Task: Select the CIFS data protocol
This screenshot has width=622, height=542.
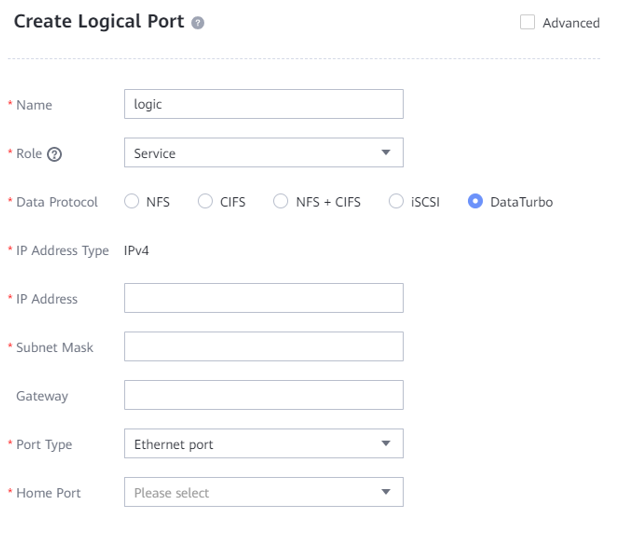Action: click(x=206, y=202)
